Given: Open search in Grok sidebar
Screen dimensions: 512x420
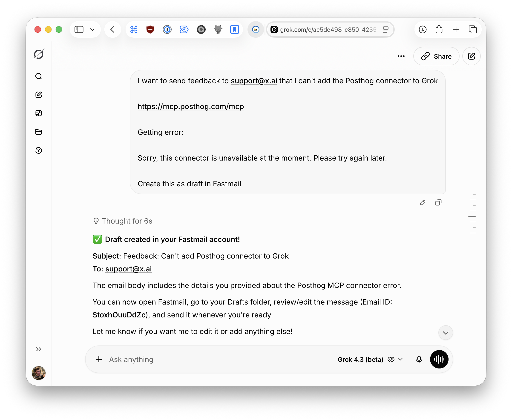Looking at the screenshot, I should 39,76.
